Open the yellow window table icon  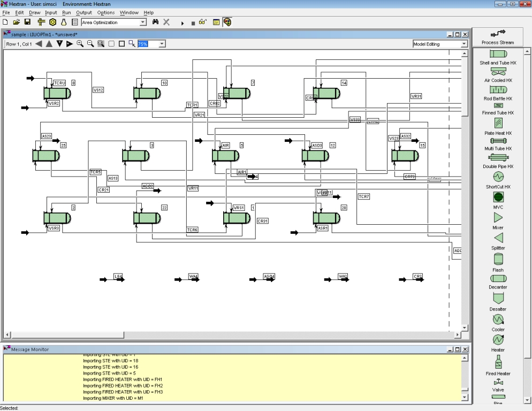(x=216, y=22)
